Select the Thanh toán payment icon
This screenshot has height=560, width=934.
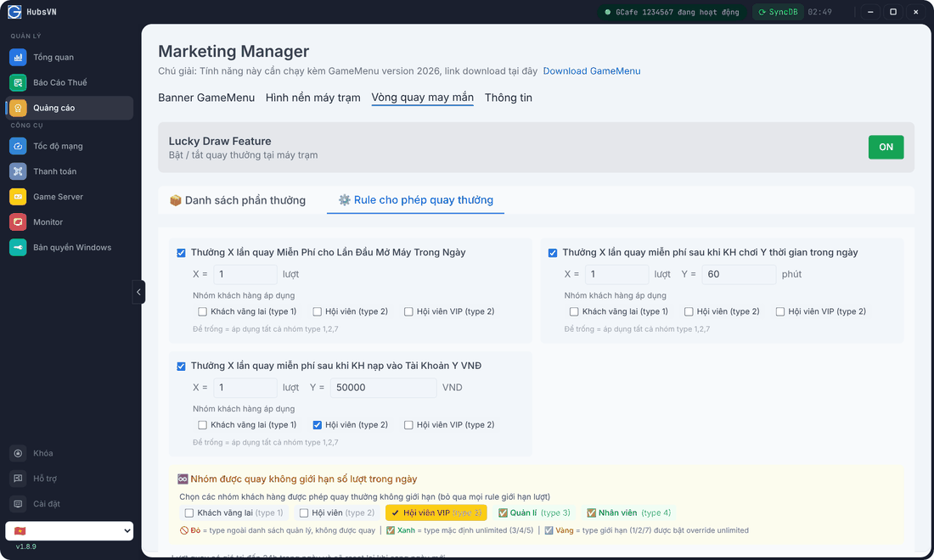(x=18, y=171)
